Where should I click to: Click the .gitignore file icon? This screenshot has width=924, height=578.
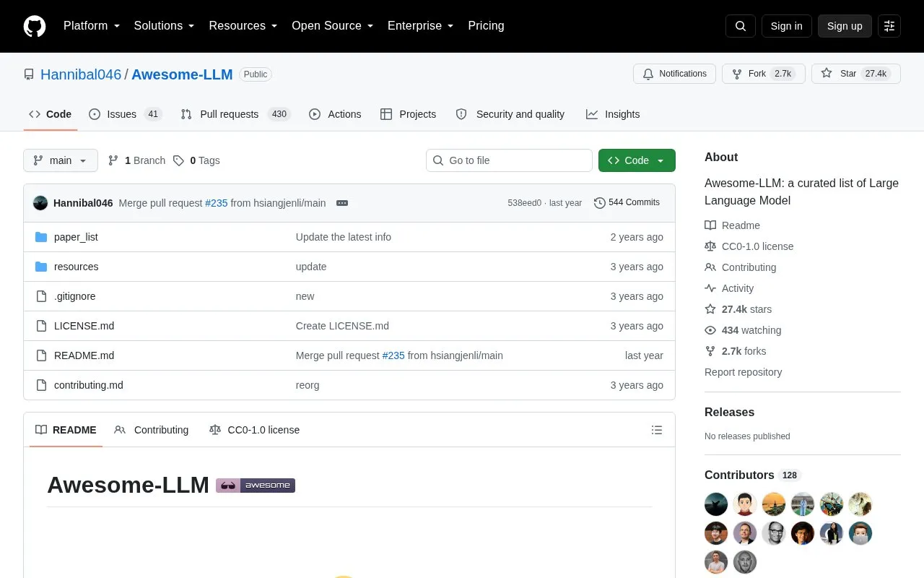click(x=41, y=296)
